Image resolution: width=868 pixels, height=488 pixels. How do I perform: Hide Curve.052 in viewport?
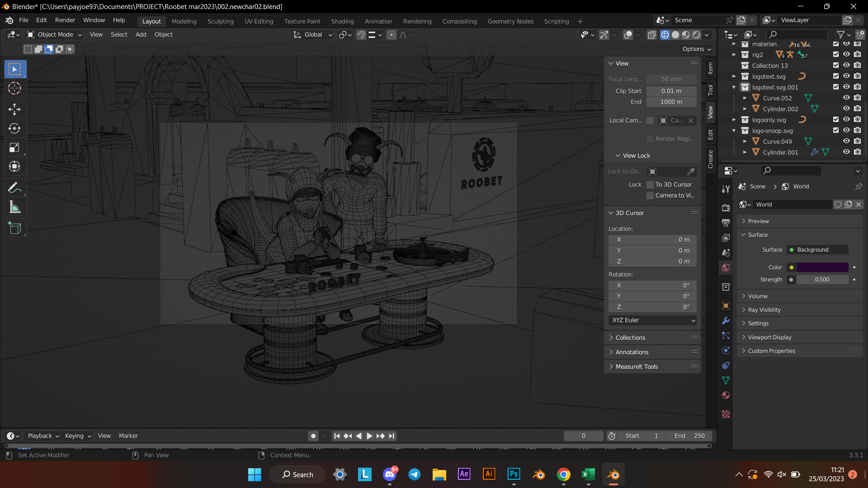846,98
